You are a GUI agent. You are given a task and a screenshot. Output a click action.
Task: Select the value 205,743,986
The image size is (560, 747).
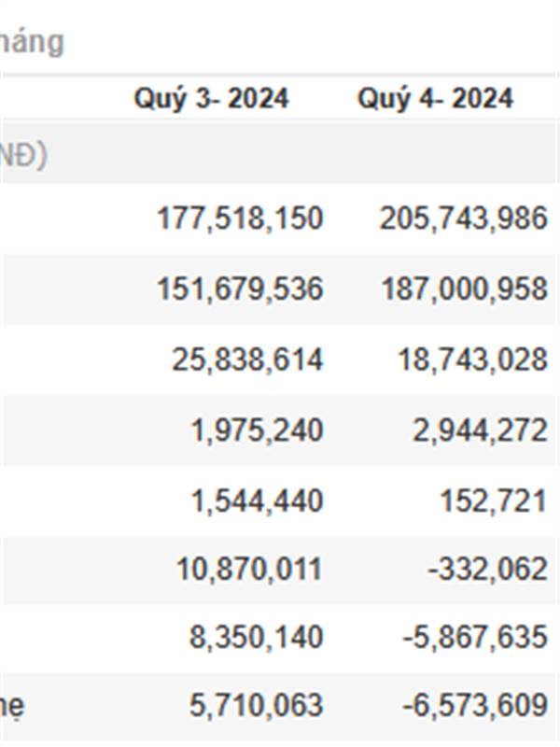coord(463,218)
